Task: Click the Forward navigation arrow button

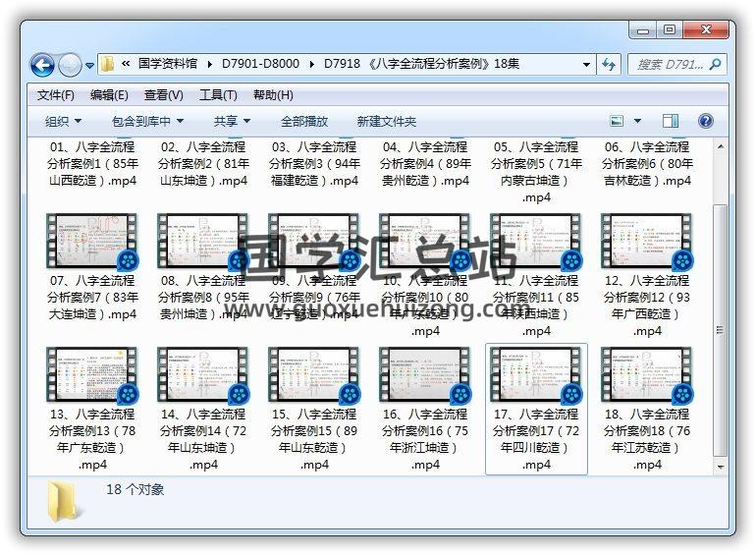Action: [x=70, y=66]
